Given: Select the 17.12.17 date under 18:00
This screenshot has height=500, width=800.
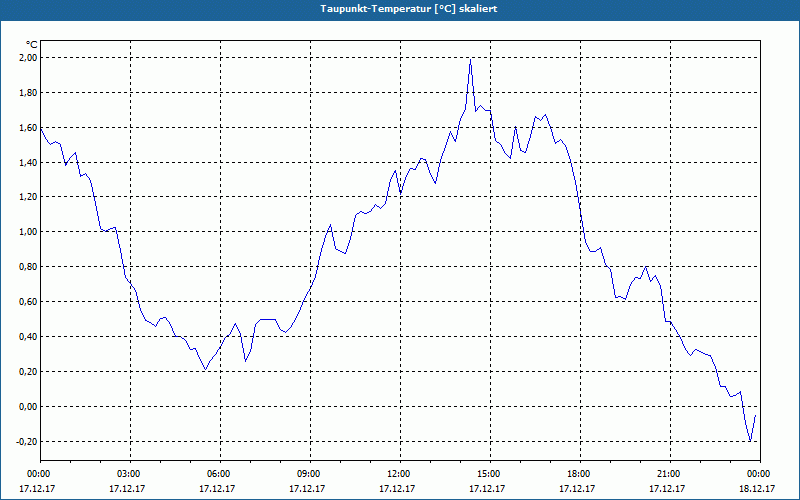Looking at the screenshot, I should coord(577,489).
